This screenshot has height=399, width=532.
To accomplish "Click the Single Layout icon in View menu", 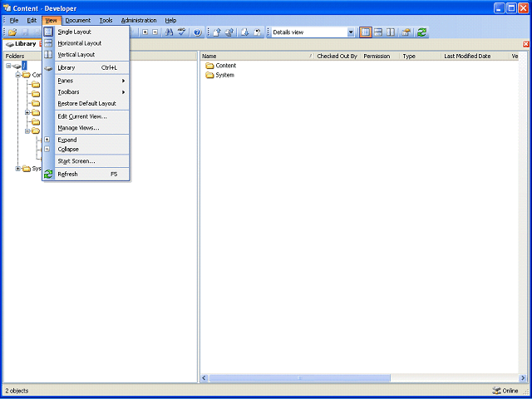I will pos(48,32).
